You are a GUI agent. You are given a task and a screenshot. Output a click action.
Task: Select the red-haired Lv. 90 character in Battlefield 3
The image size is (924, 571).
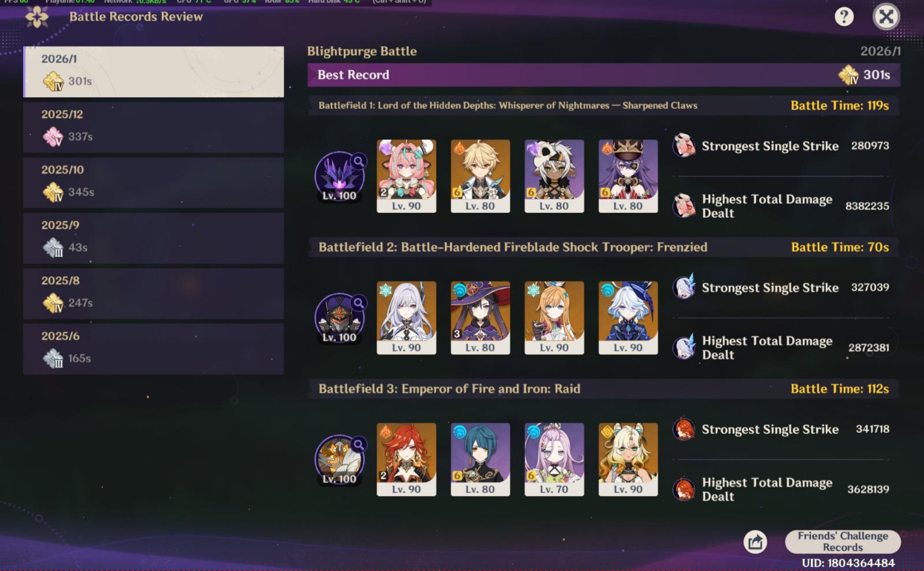pyautogui.click(x=406, y=459)
